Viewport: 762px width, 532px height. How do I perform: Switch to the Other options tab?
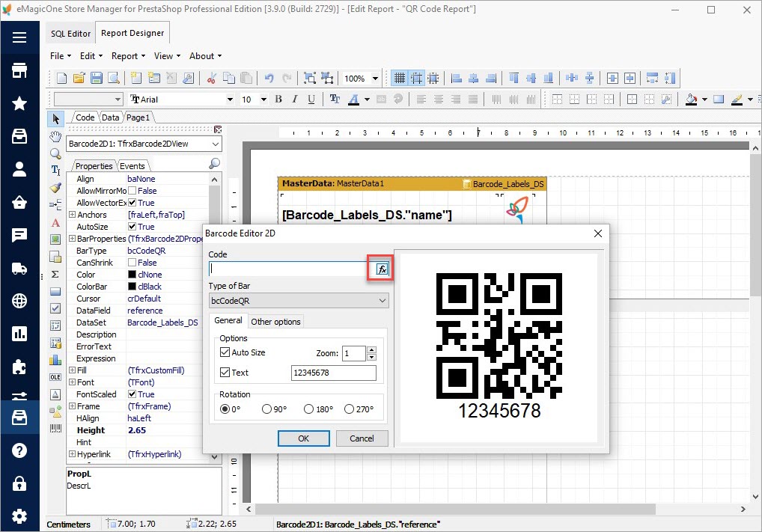(275, 322)
